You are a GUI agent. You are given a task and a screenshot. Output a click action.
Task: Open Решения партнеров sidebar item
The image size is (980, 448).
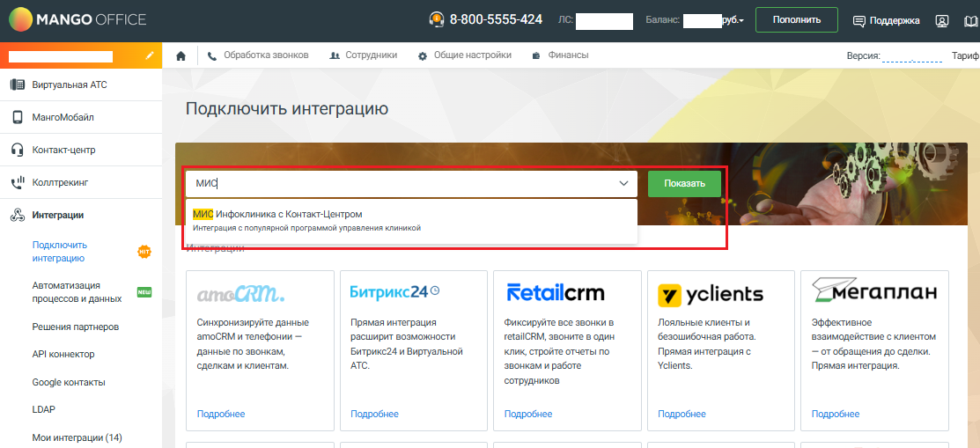click(76, 327)
